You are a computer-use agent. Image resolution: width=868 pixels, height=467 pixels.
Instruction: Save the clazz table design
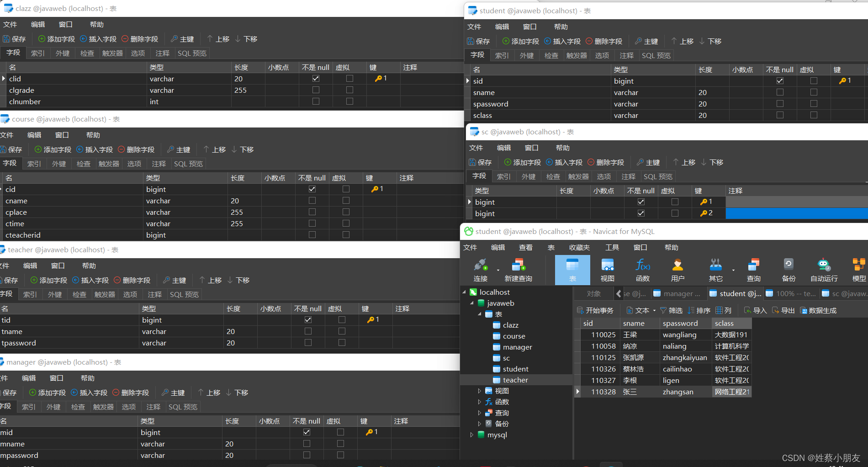14,39
